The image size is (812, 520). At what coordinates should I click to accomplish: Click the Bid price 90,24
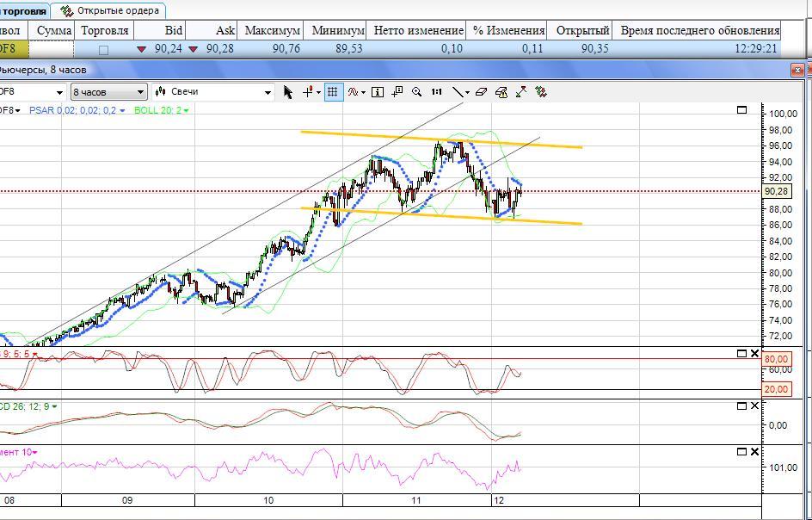click(x=168, y=49)
